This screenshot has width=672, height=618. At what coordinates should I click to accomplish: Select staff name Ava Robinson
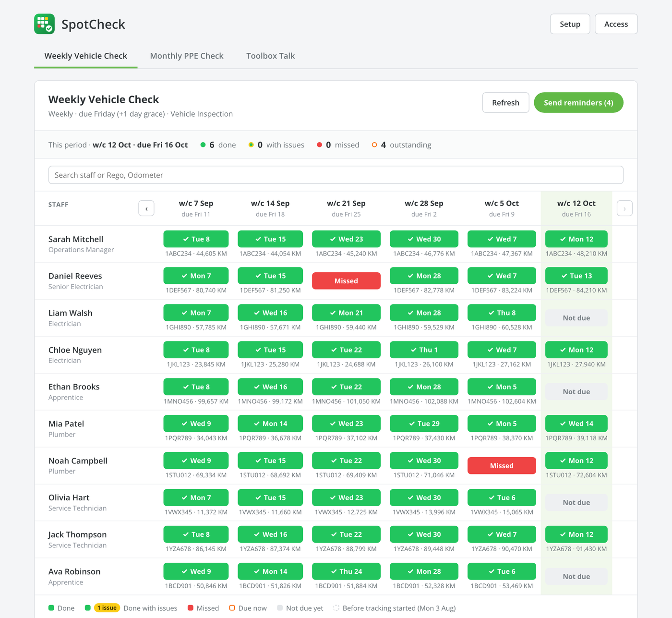coord(74,571)
